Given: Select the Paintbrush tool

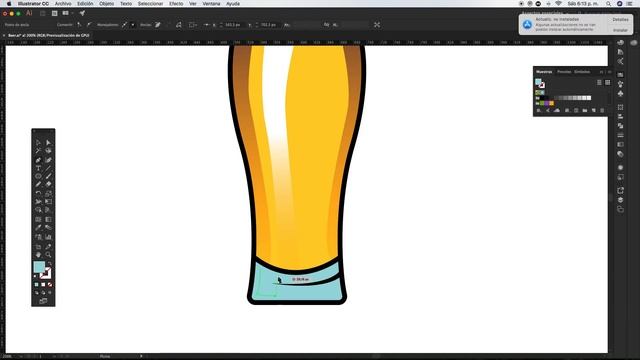Looking at the screenshot, I should coord(48,176).
